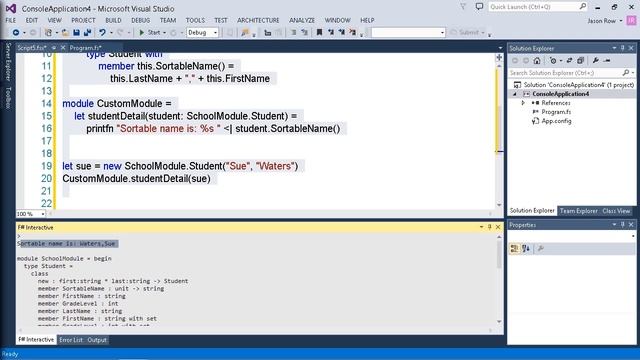Click the Solution Explorer Home icon
The image size is (640, 360).
coord(537,61)
